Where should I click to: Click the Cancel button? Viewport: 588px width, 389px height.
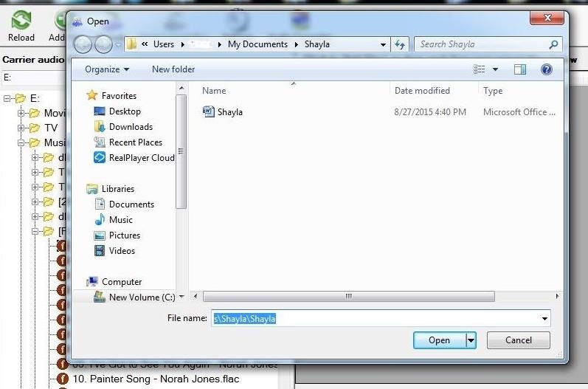(518, 340)
